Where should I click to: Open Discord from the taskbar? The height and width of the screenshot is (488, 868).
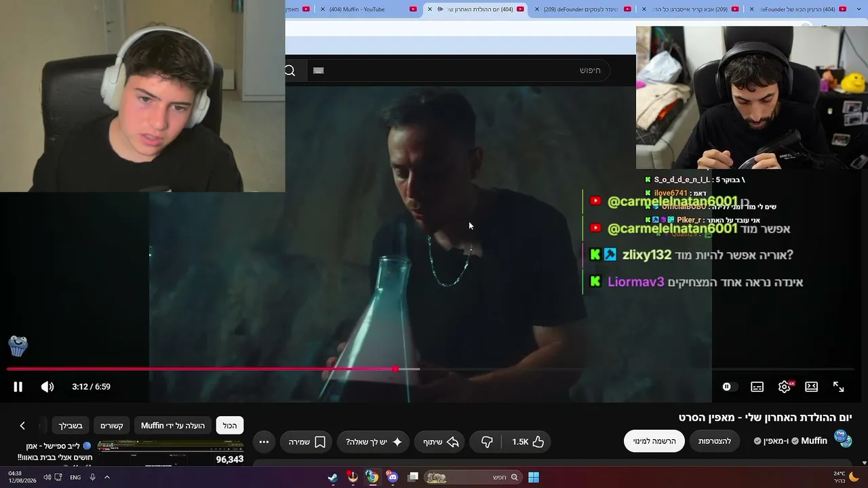pyautogui.click(x=393, y=477)
